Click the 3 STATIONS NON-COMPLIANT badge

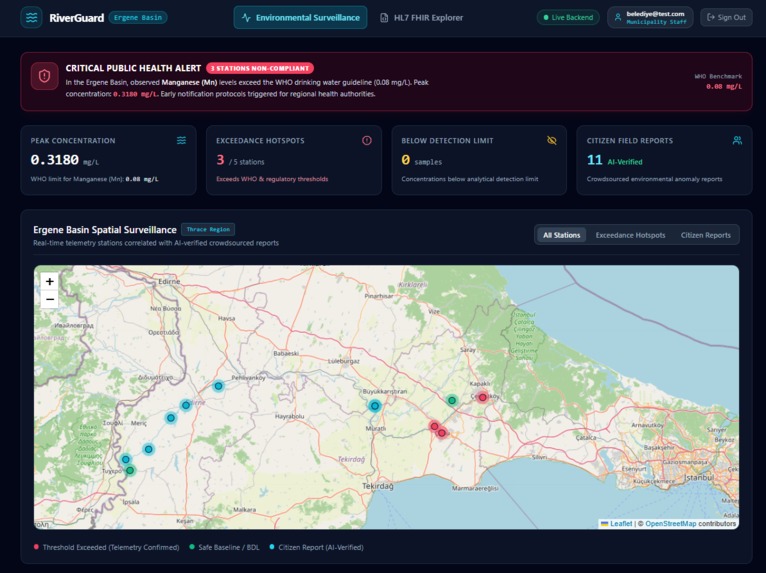point(260,68)
